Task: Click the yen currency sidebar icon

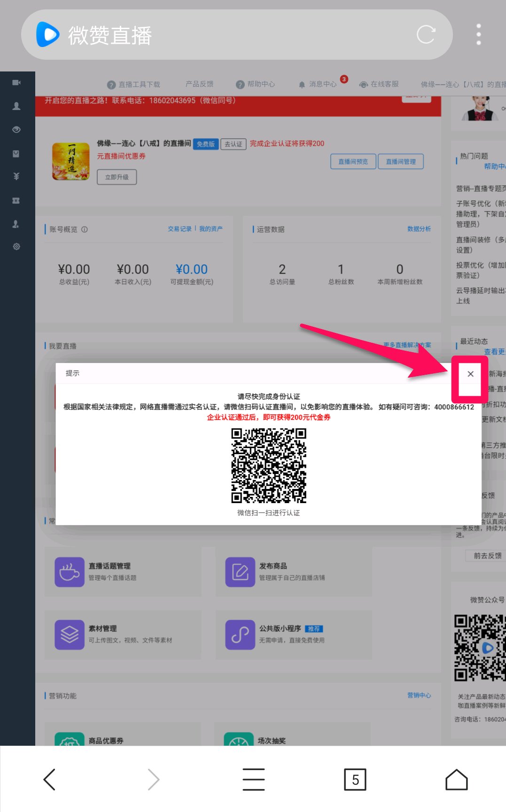Action: pos(16,176)
